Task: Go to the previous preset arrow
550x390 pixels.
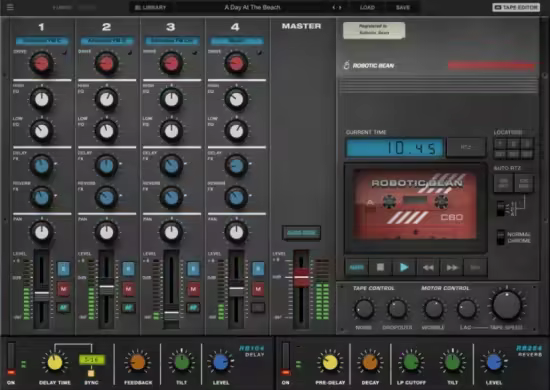Action: [334, 7]
